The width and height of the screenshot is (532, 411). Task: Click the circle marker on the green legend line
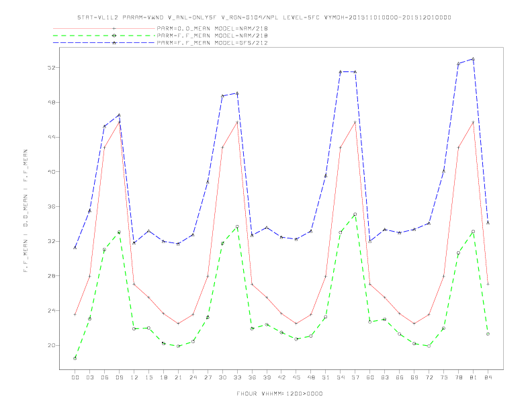point(114,36)
